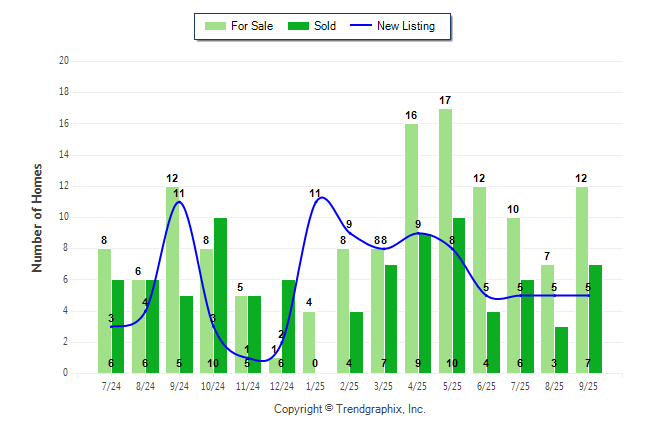Select the 5/25 For Sale bar showing 17
The width and height of the screenshot is (646, 434).
coord(445,240)
